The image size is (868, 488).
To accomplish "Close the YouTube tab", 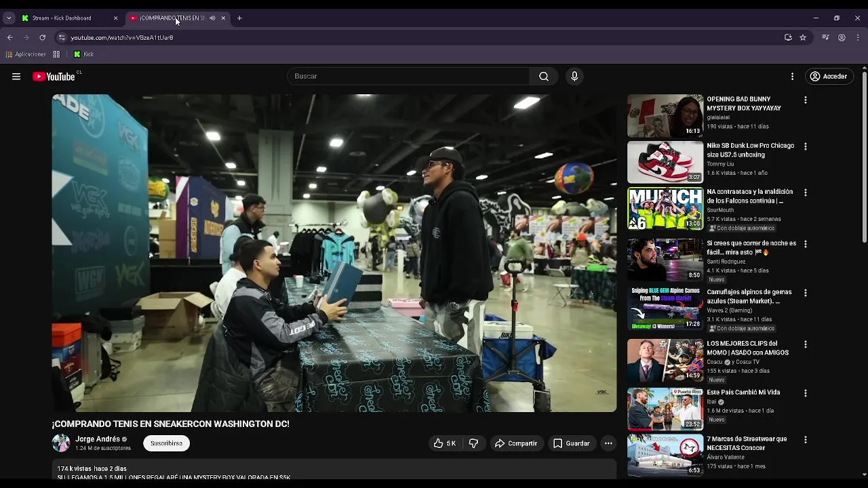I will coord(223,18).
